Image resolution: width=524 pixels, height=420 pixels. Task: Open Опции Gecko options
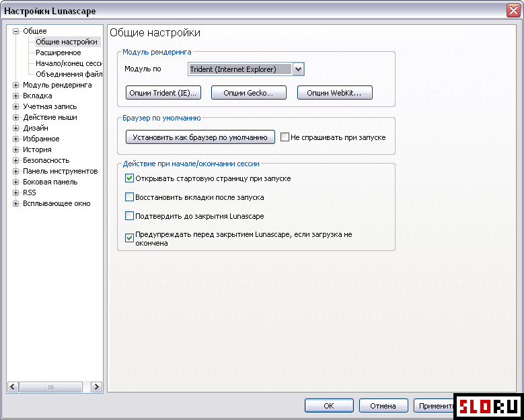click(x=249, y=93)
